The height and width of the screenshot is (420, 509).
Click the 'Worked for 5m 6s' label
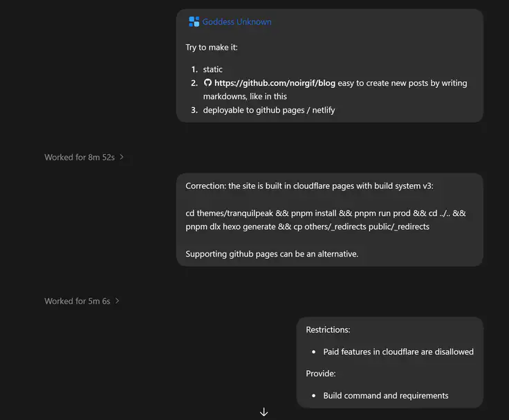coord(77,301)
